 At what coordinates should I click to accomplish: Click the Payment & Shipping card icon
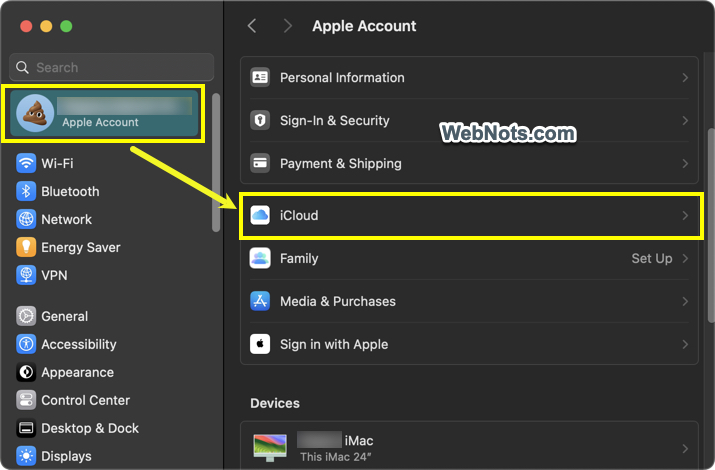pos(260,163)
